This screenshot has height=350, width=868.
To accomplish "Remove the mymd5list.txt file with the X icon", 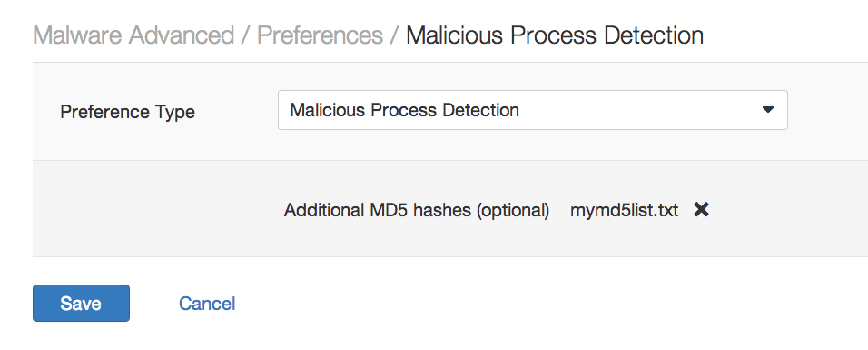I will pyautogui.click(x=701, y=210).
